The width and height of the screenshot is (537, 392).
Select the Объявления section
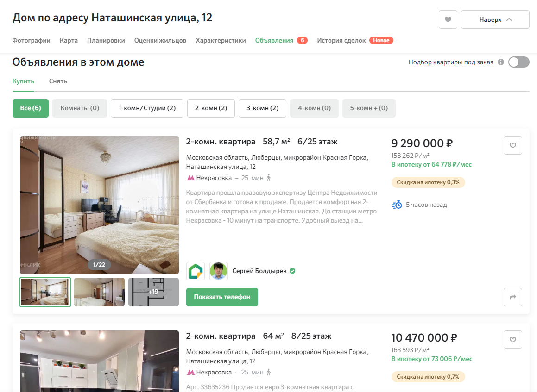tap(274, 40)
